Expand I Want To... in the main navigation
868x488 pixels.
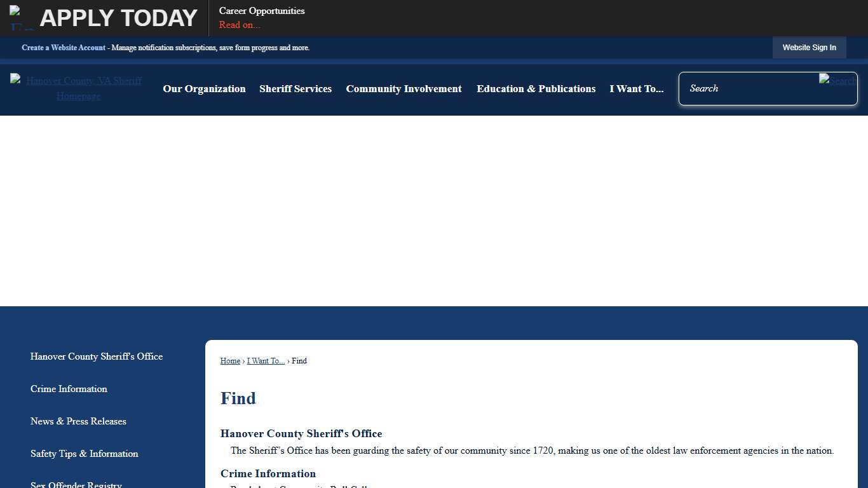pos(636,89)
